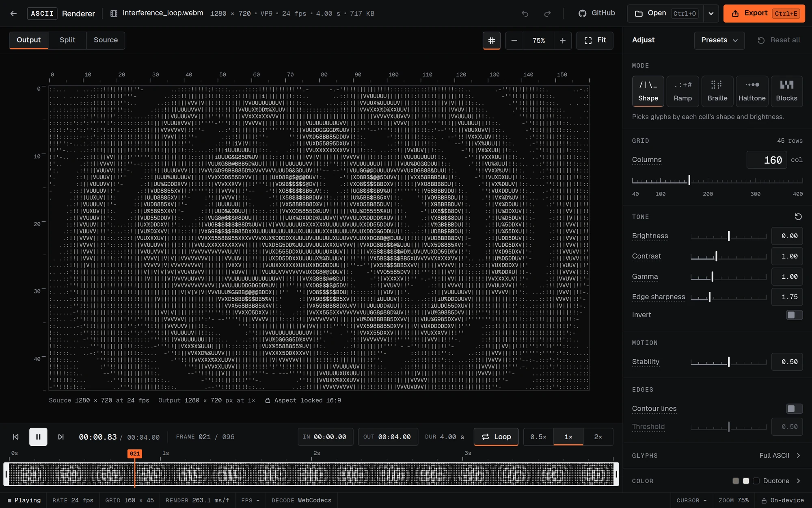Click the Contrast value field 1.00
Viewport: 812px width, 508px height.
787,256
